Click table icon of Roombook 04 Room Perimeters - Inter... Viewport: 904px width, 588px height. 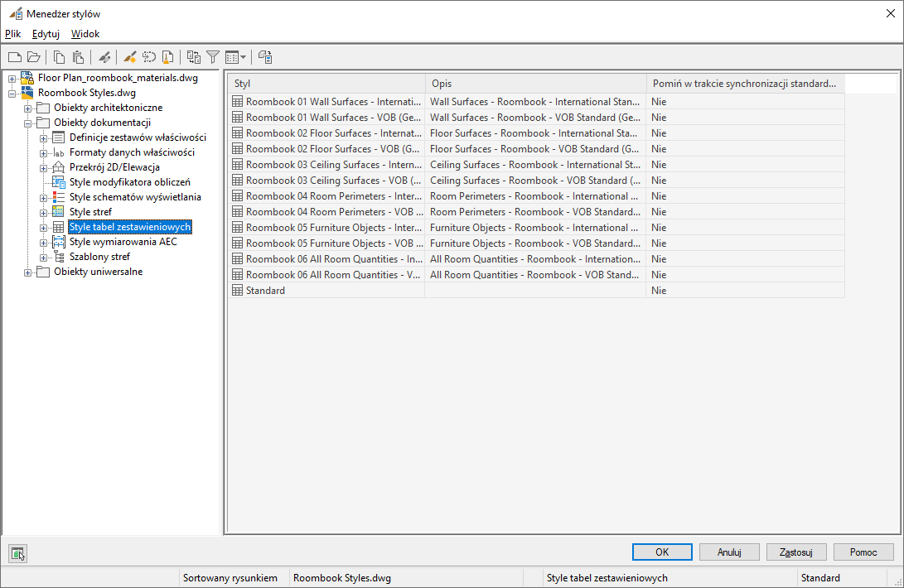coord(237,196)
